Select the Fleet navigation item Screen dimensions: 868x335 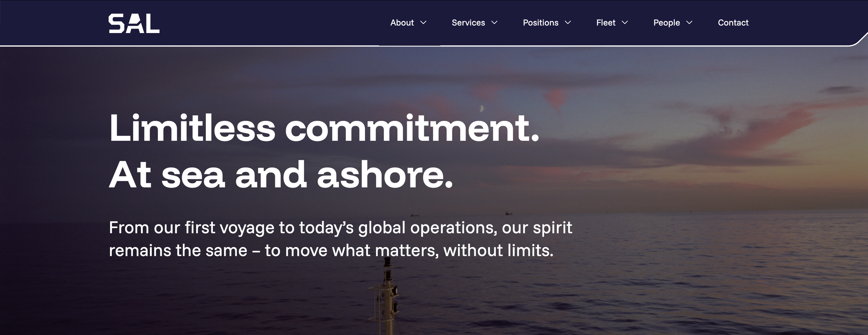click(606, 23)
